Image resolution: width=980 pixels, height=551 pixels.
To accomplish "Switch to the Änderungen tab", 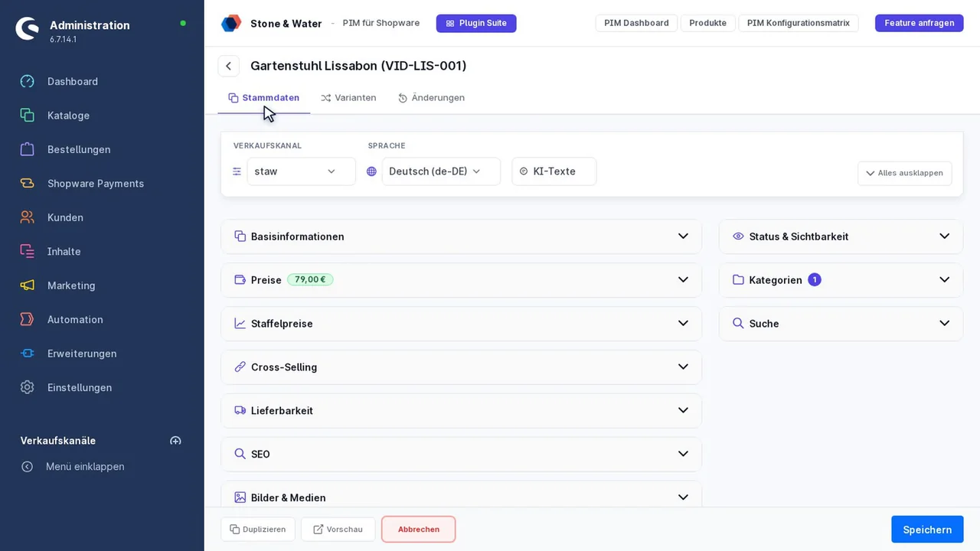I will [x=431, y=98].
